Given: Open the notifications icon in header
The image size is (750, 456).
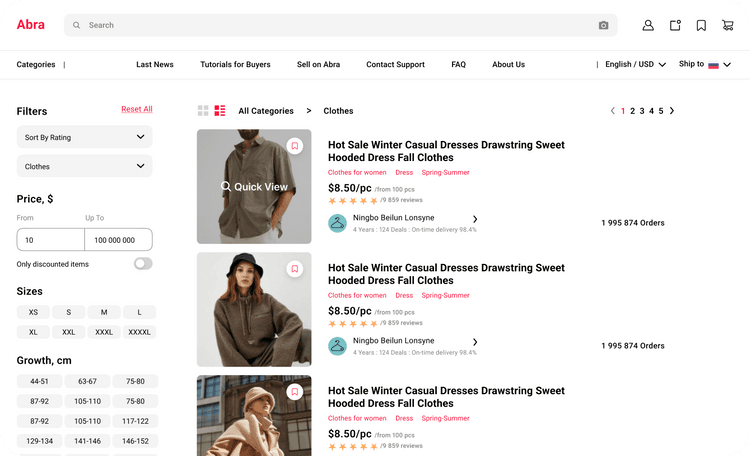Looking at the screenshot, I should (x=675, y=25).
